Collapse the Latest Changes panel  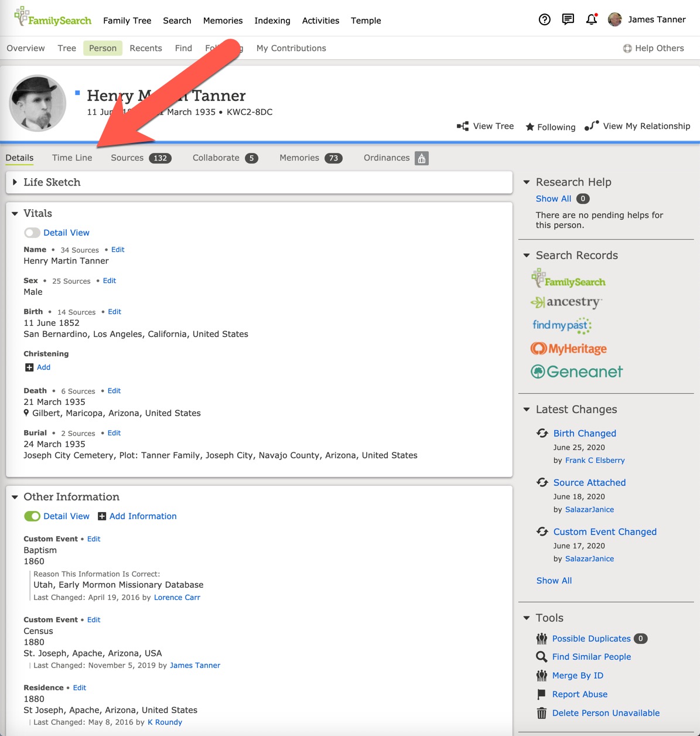526,410
